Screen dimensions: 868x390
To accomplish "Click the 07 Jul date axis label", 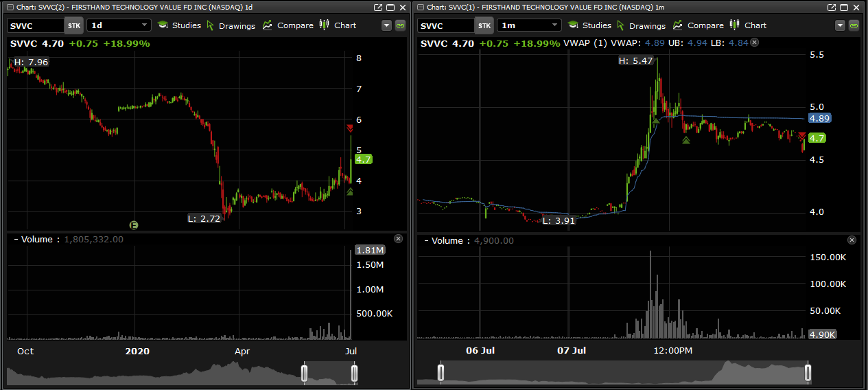I will coord(571,351).
